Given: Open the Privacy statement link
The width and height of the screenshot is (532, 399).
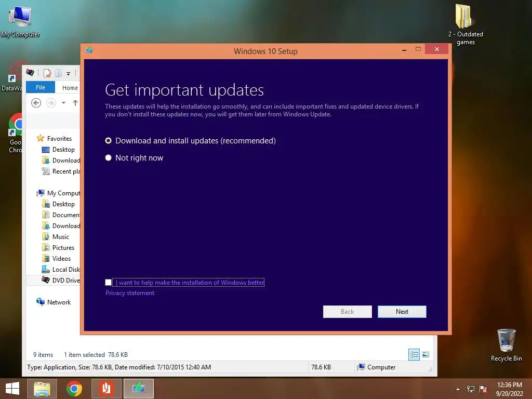Looking at the screenshot, I should tap(129, 293).
